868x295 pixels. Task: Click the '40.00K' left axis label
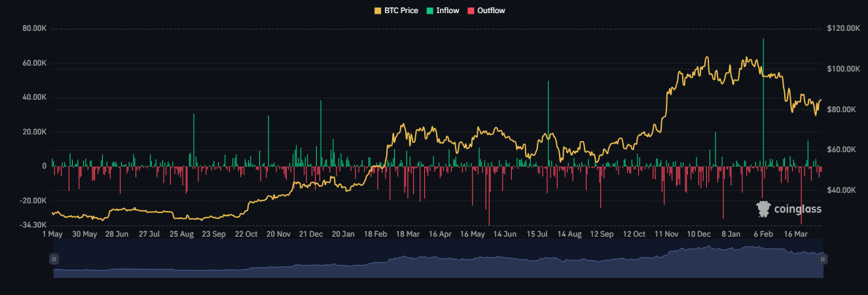[34, 98]
